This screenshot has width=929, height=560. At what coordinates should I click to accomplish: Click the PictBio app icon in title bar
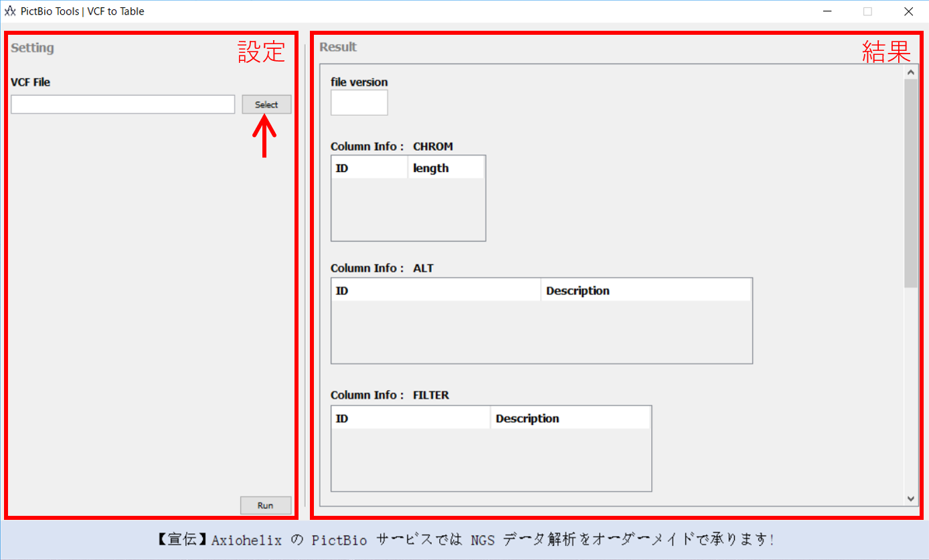click(9, 11)
